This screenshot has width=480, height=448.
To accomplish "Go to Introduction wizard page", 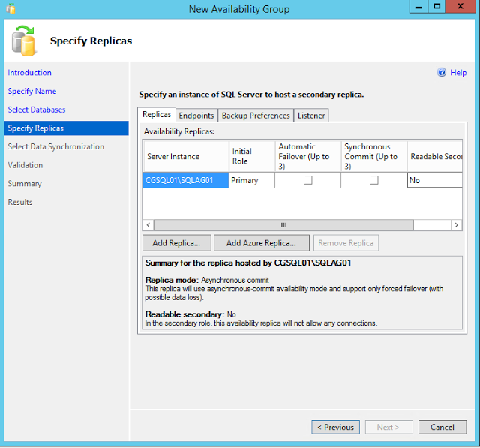I will pos(30,73).
